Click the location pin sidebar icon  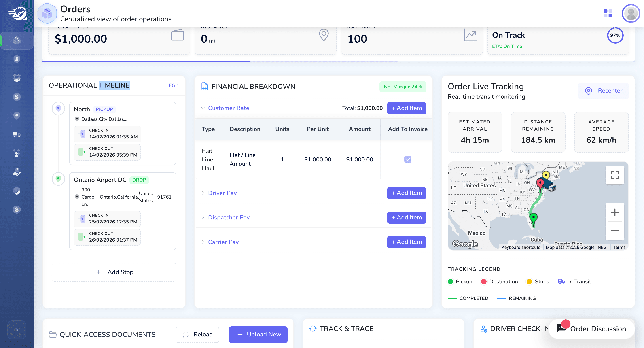[17, 115]
